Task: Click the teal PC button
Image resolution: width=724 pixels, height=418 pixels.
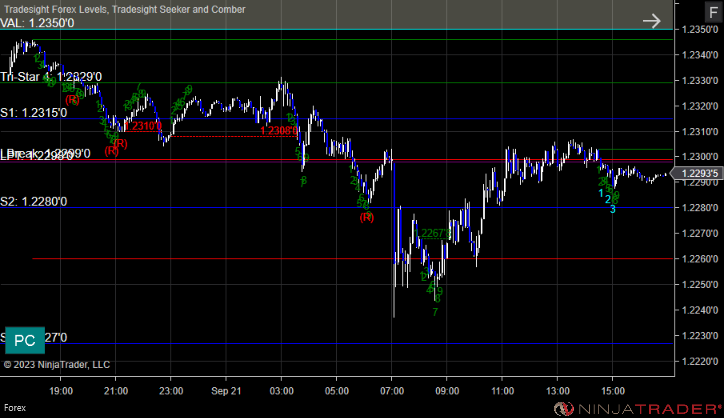Action: pyautogui.click(x=25, y=340)
